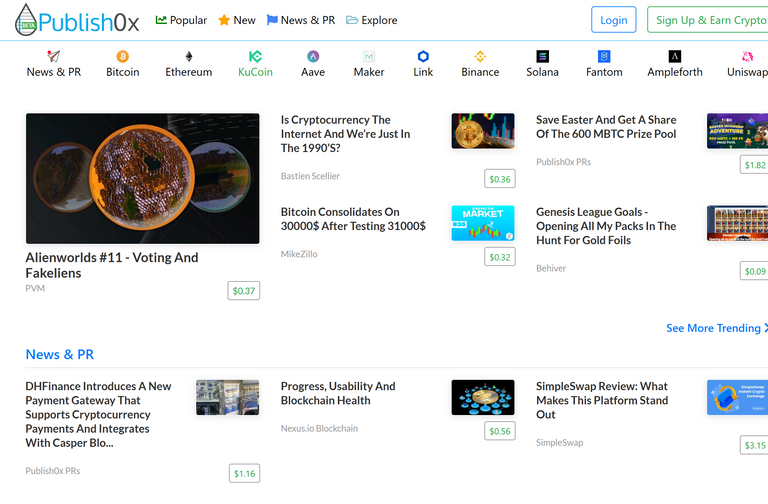Click the Publish0x logo

(x=77, y=20)
